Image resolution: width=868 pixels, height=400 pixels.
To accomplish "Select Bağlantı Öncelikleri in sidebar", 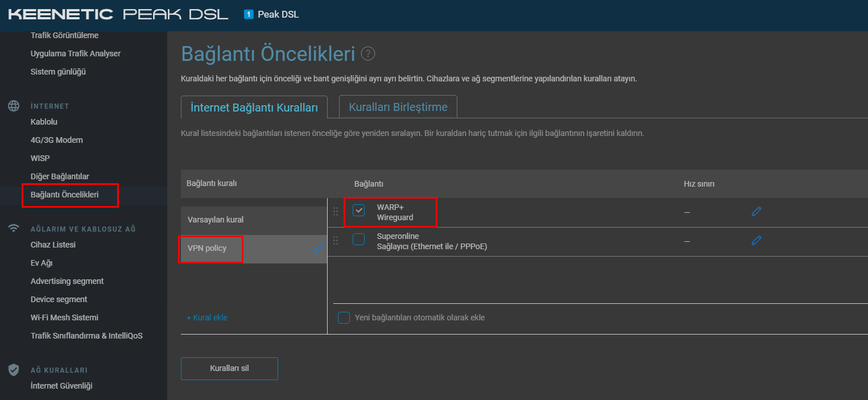I will click(65, 195).
